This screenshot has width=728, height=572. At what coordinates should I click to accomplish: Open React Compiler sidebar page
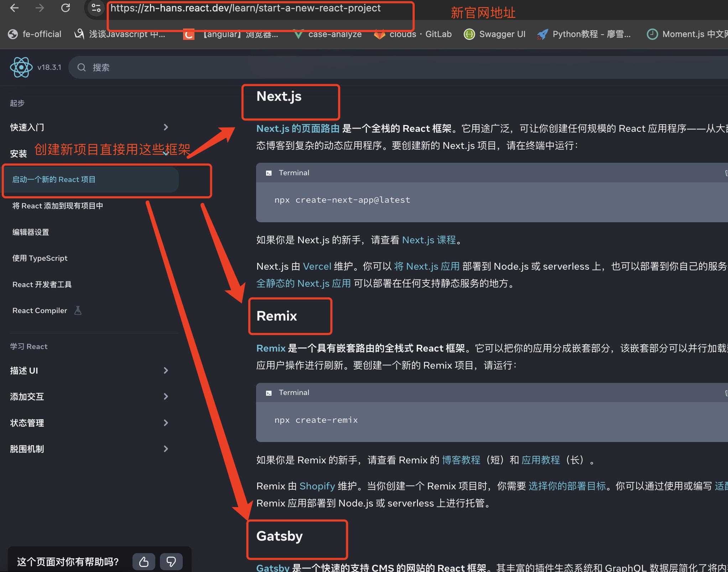click(x=40, y=311)
